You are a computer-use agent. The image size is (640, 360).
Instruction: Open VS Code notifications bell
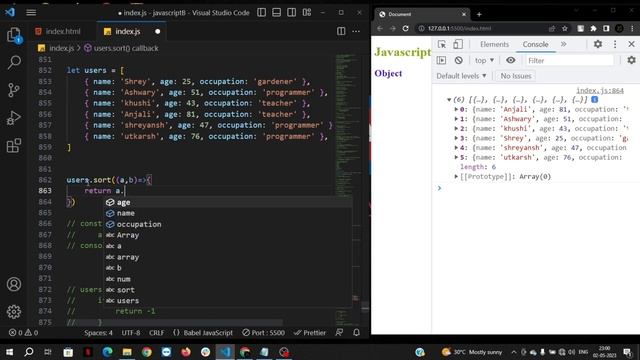pos(356,333)
